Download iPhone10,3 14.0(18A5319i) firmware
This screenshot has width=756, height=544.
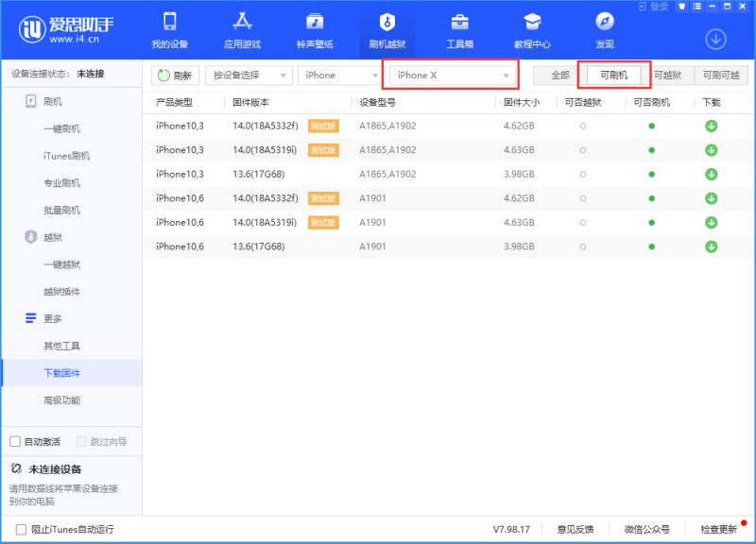[712, 150]
